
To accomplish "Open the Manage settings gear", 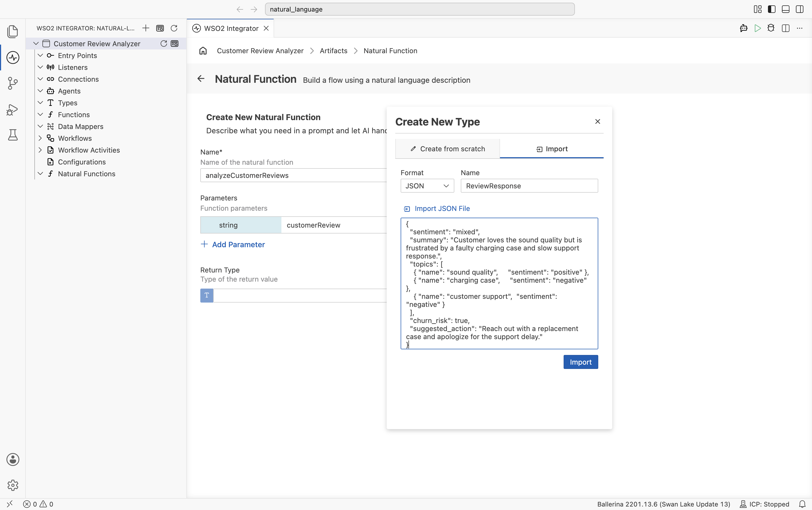I will [13, 485].
